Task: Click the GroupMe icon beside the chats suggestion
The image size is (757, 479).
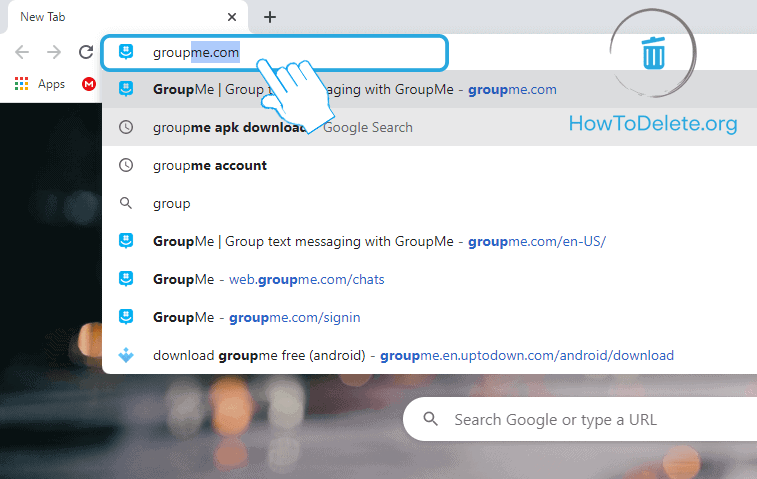Action: pos(126,279)
